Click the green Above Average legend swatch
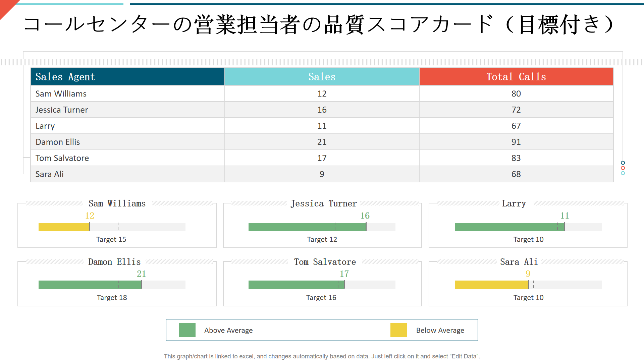 coord(187,330)
